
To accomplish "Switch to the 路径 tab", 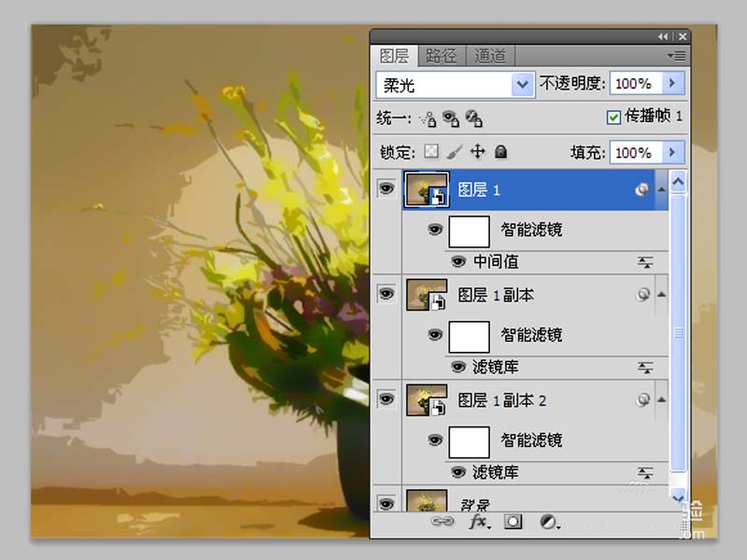I will pos(442,56).
